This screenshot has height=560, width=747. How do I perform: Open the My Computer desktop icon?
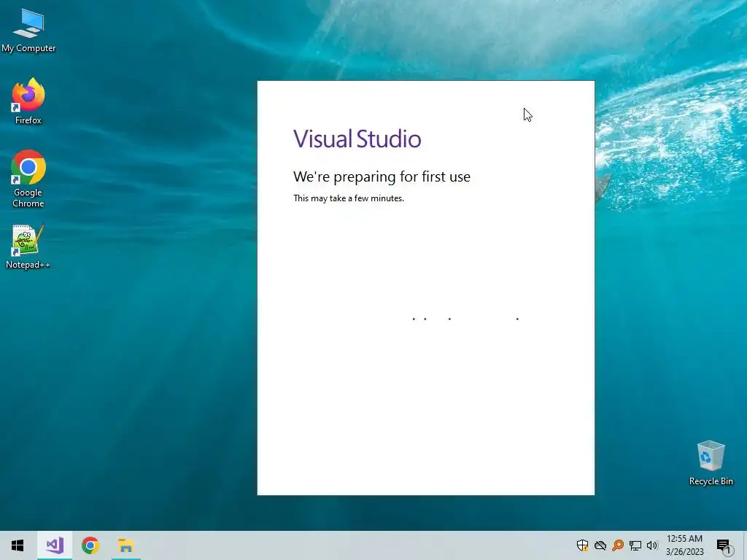(28, 31)
